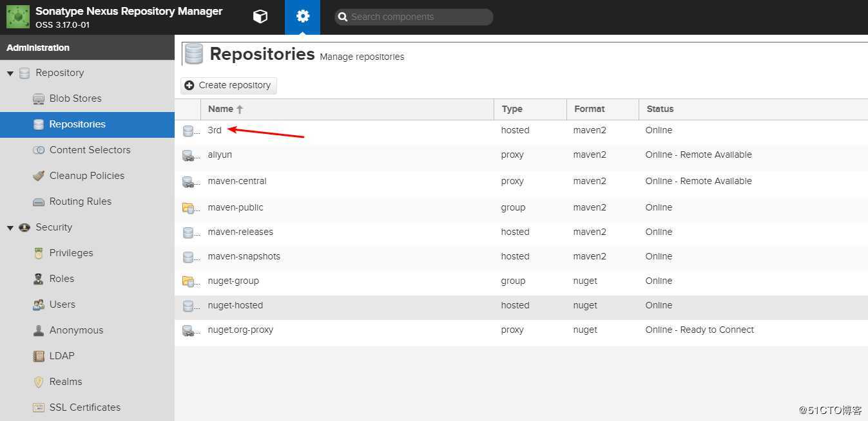Image resolution: width=868 pixels, height=421 pixels.
Task: Click the Cleanup Policies broom icon
Action: [x=39, y=176]
